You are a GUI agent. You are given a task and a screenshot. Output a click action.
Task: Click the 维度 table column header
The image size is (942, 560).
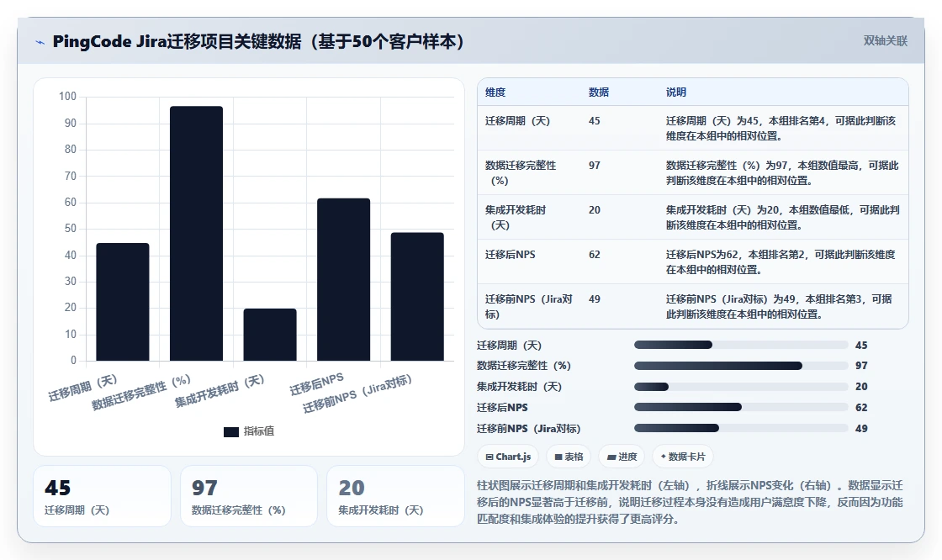click(x=495, y=92)
